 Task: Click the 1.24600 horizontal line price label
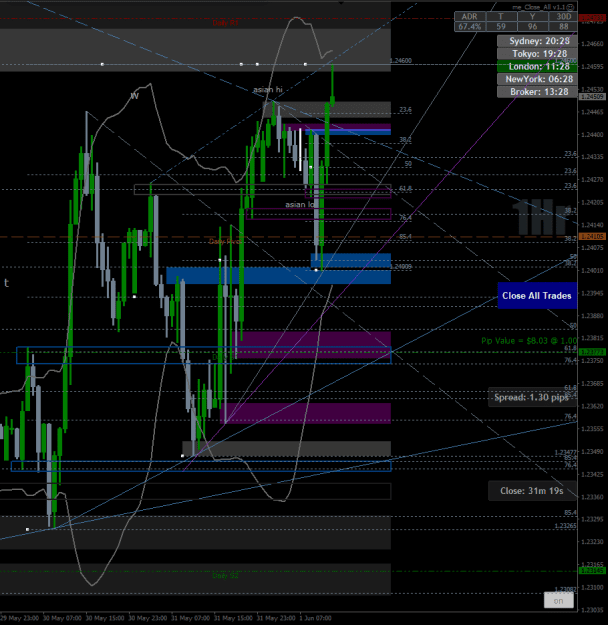point(401,61)
